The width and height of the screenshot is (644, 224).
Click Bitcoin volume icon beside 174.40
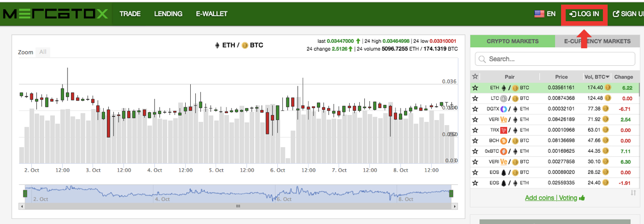point(608,87)
